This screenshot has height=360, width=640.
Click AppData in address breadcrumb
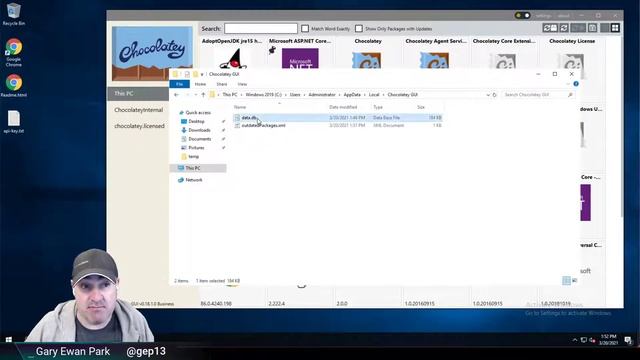pos(352,95)
